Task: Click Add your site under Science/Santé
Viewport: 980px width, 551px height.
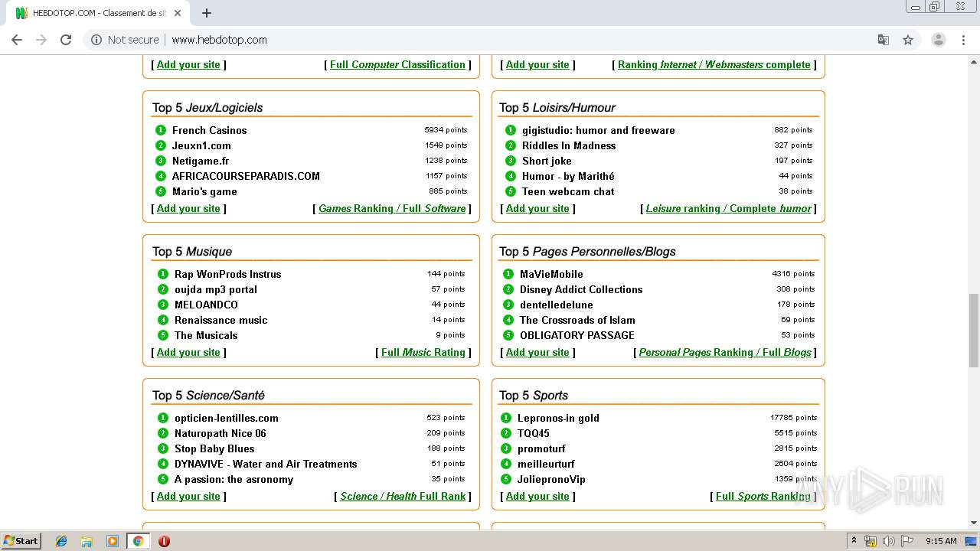Action: click(x=188, y=496)
